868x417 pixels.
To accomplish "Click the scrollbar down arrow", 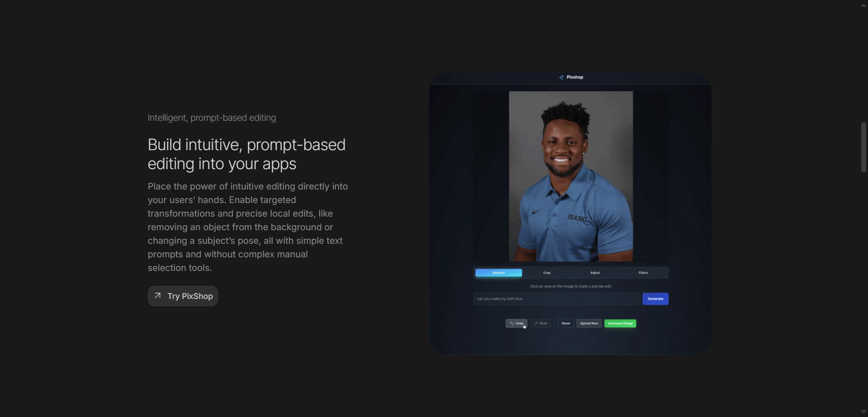I will coord(863,412).
